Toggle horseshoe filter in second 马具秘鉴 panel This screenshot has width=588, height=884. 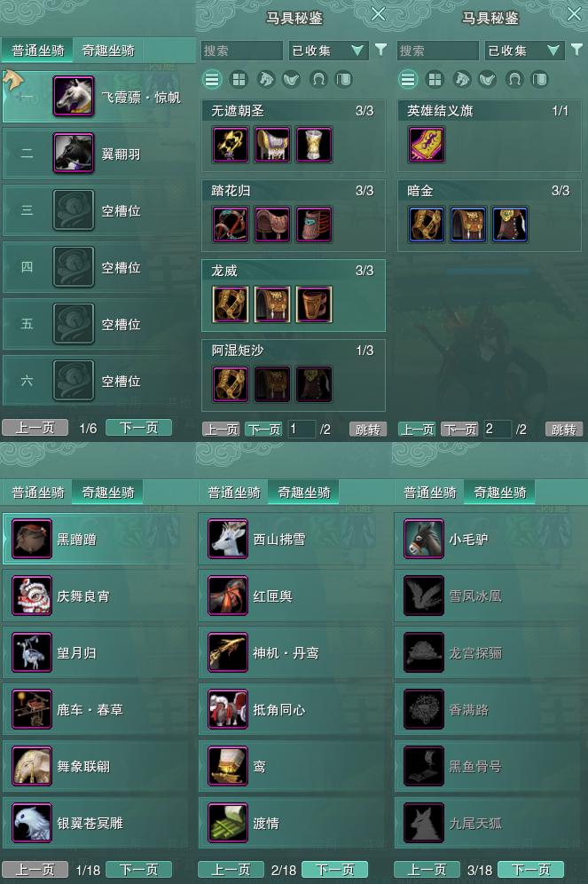(x=514, y=80)
